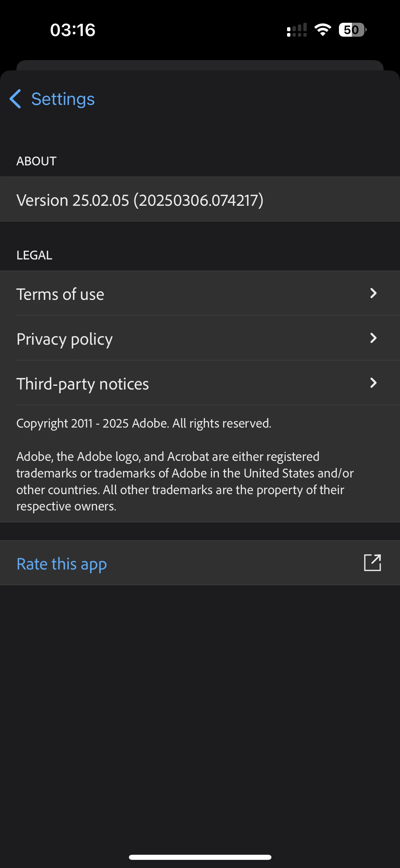Screen dimensions: 400x868
Task: Tap the Adobe trademarks paragraph
Action: pos(185,481)
